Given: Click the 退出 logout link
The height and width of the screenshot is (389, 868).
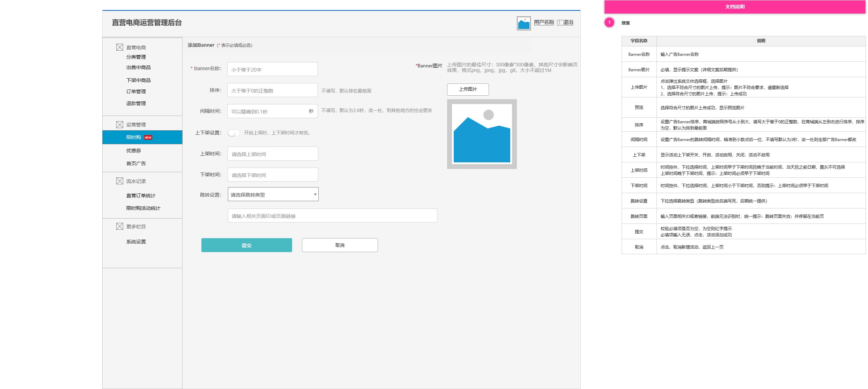Looking at the screenshot, I should coord(565,22).
